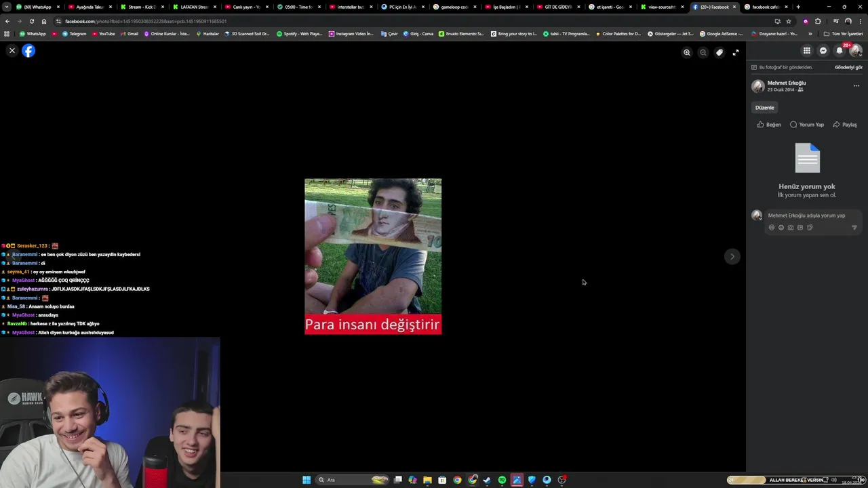Click the tag photo icon

(719, 52)
